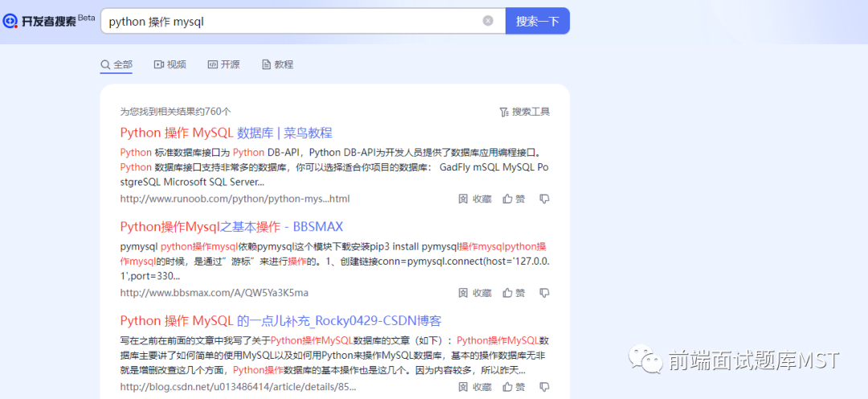Click the CSDN snippet starting 写在之前
Screen dimensions: 868x399
(335, 356)
